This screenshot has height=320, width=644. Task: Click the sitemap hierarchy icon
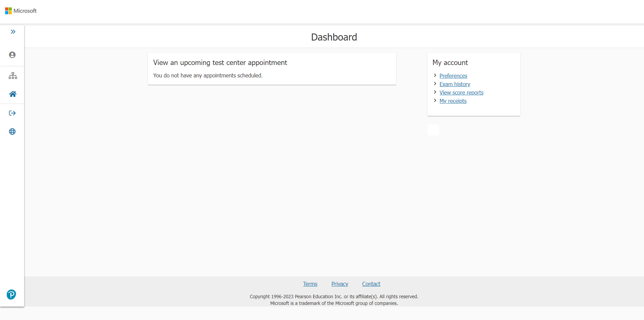[13, 76]
